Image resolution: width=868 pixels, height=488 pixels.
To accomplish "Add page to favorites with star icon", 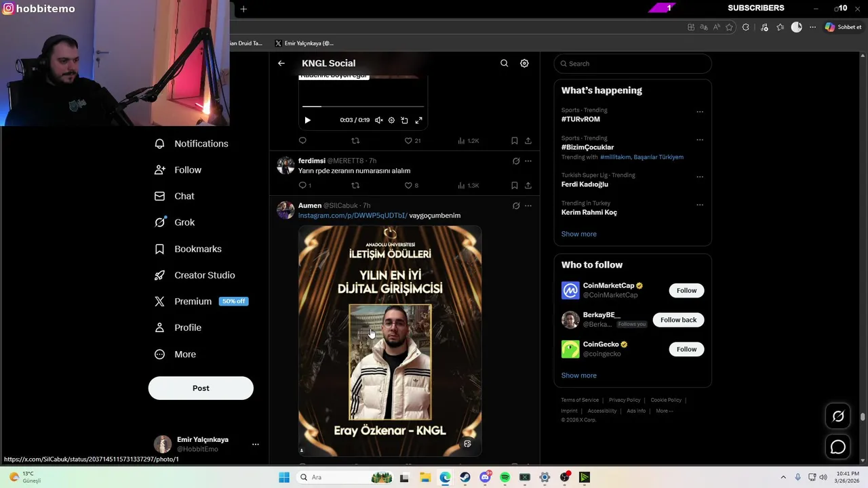I will (x=730, y=27).
